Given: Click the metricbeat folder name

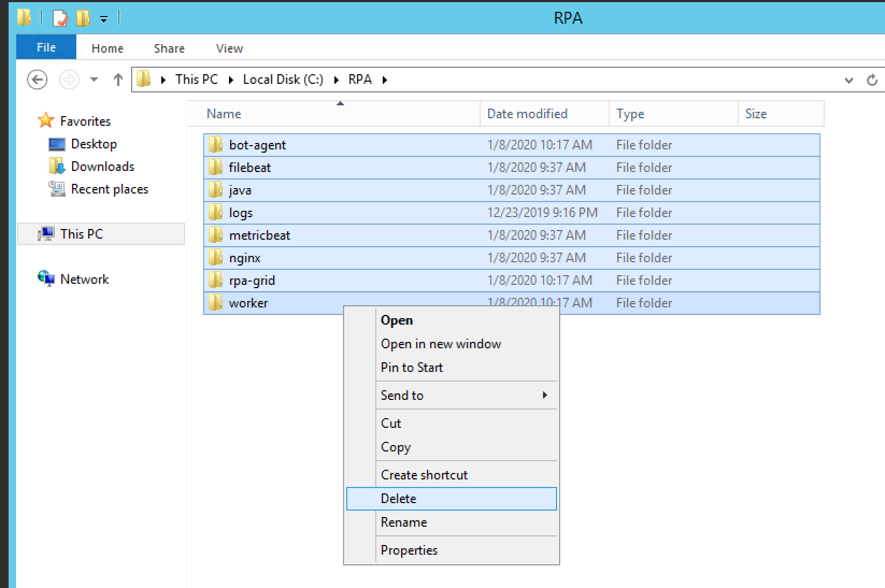Looking at the screenshot, I should [260, 235].
